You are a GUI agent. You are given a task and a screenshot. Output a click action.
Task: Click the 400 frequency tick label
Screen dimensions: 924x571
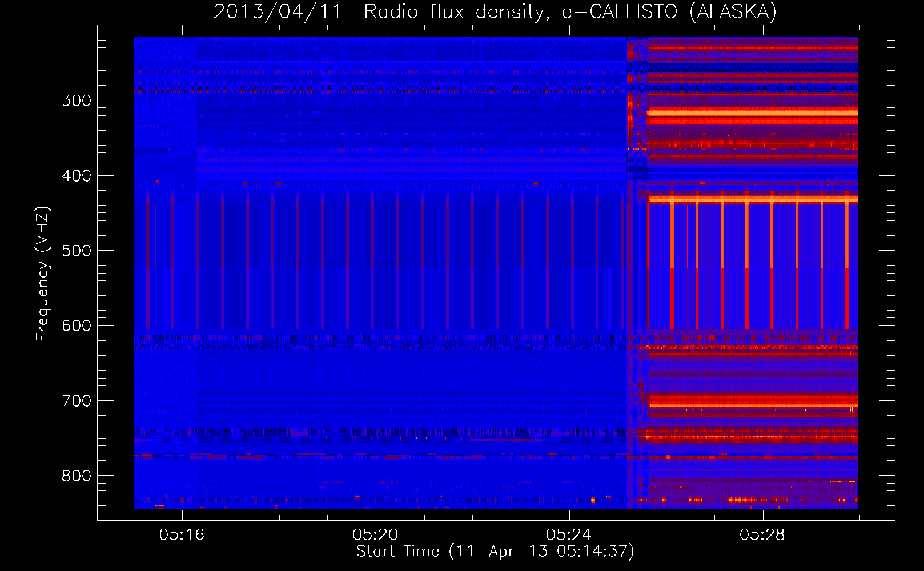[77, 176]
